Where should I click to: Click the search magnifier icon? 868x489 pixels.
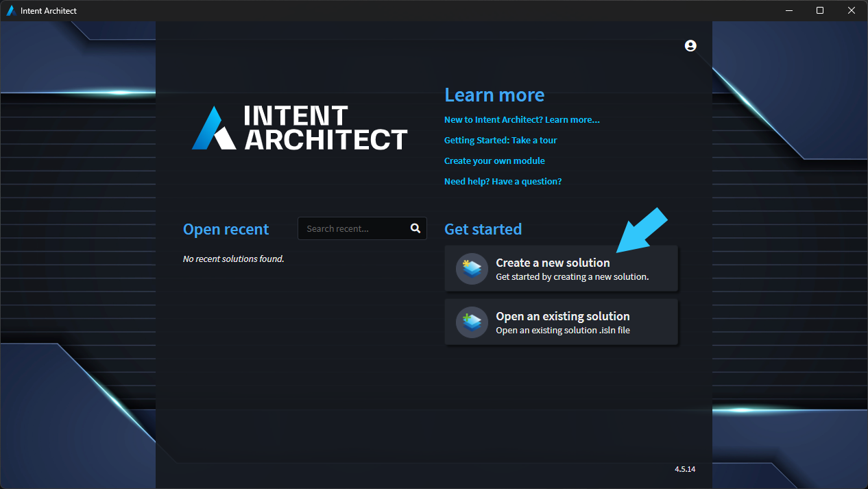click(415, 228)
